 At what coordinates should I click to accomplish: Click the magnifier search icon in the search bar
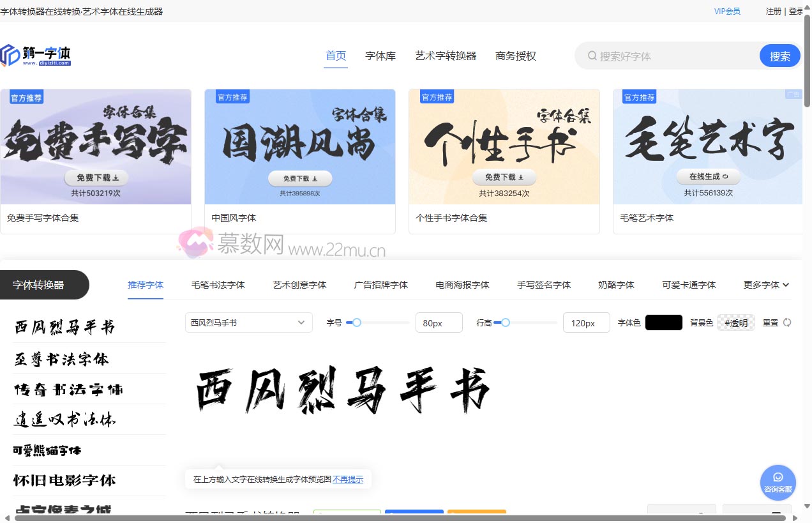[592, 56]
